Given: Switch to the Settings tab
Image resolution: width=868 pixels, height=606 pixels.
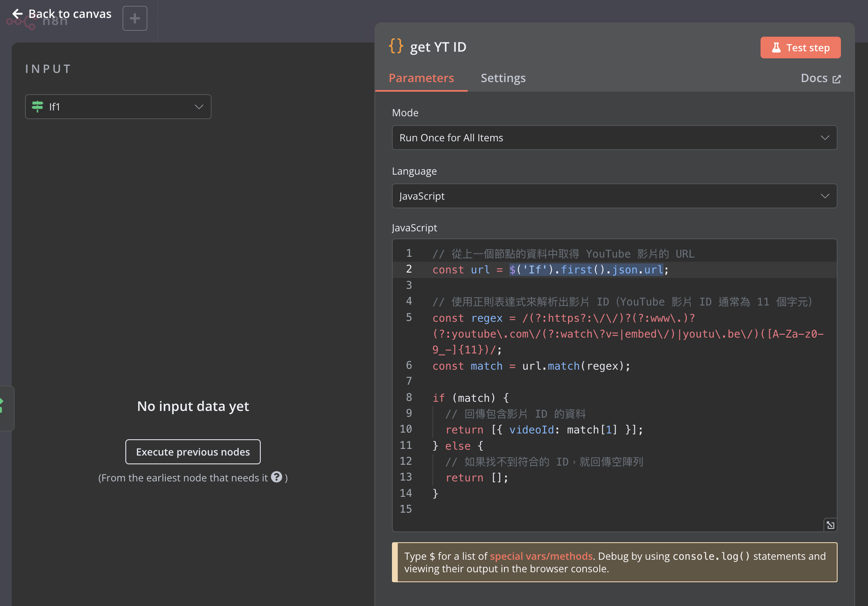Looking at the screenshot, I should point(503,78).
